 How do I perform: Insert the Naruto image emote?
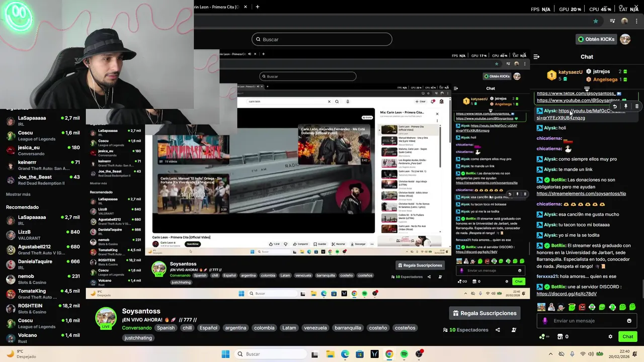(x=541, y=307)
